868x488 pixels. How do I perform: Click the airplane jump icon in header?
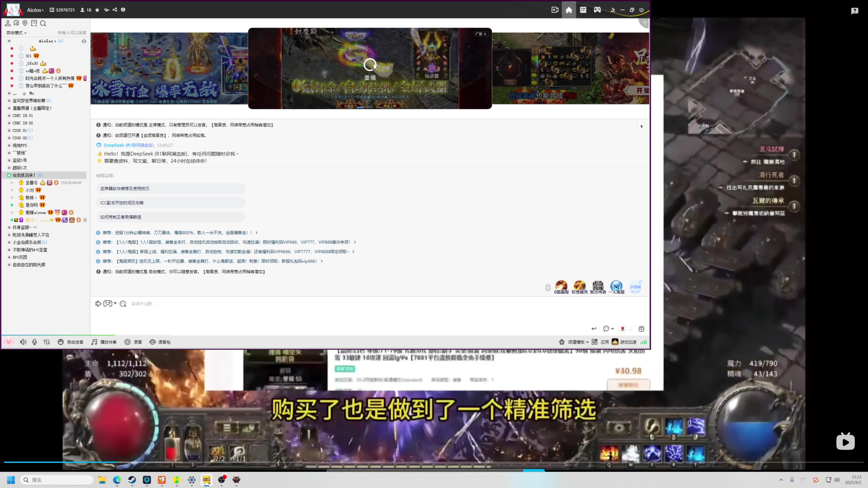coord(106,10)
